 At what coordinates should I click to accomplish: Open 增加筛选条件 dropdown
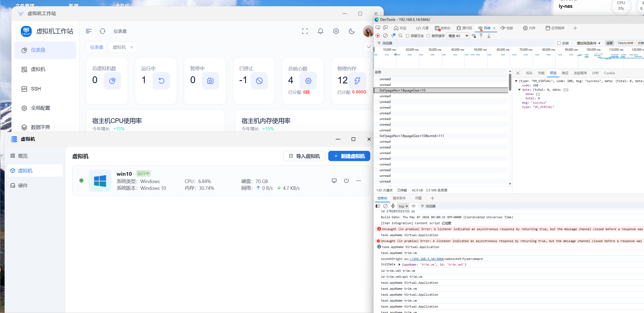click(x=588, y=43)
